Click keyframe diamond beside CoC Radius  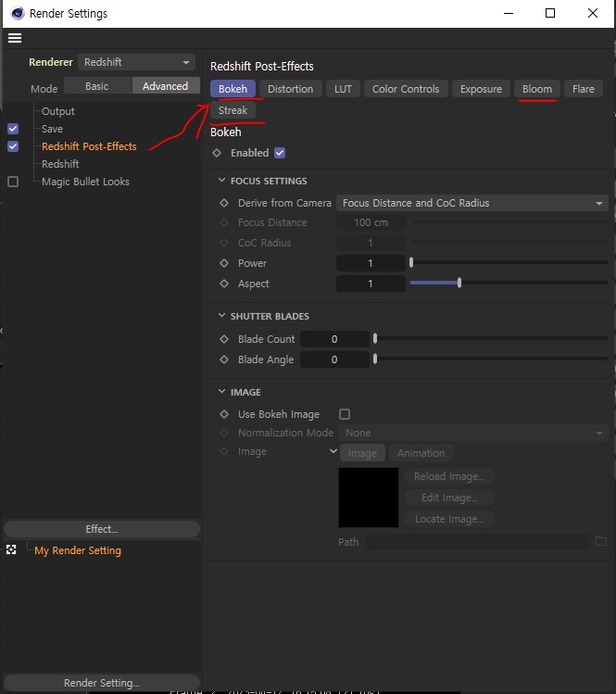[x=224, y=243]
